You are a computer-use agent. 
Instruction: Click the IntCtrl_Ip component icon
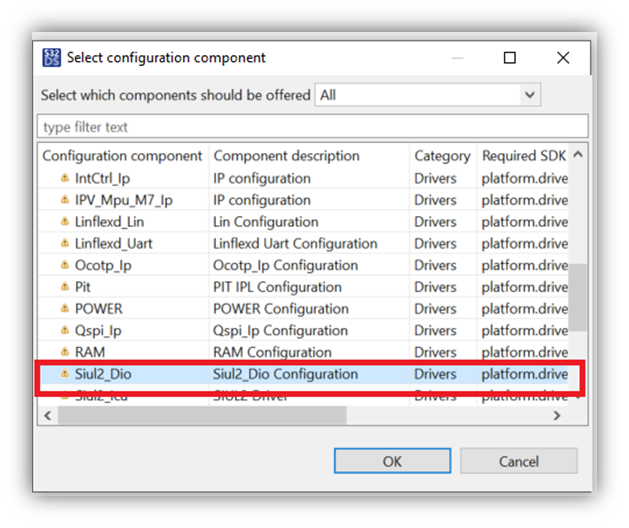coord(63,179)
